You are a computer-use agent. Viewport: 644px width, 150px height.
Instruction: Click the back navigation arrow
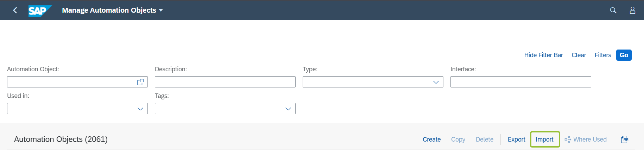15,10
